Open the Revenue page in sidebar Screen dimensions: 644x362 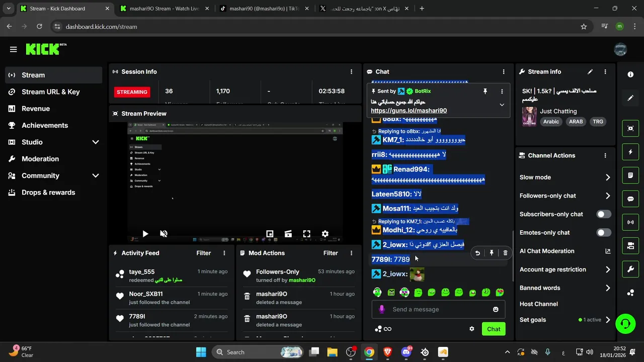[54, 109]
